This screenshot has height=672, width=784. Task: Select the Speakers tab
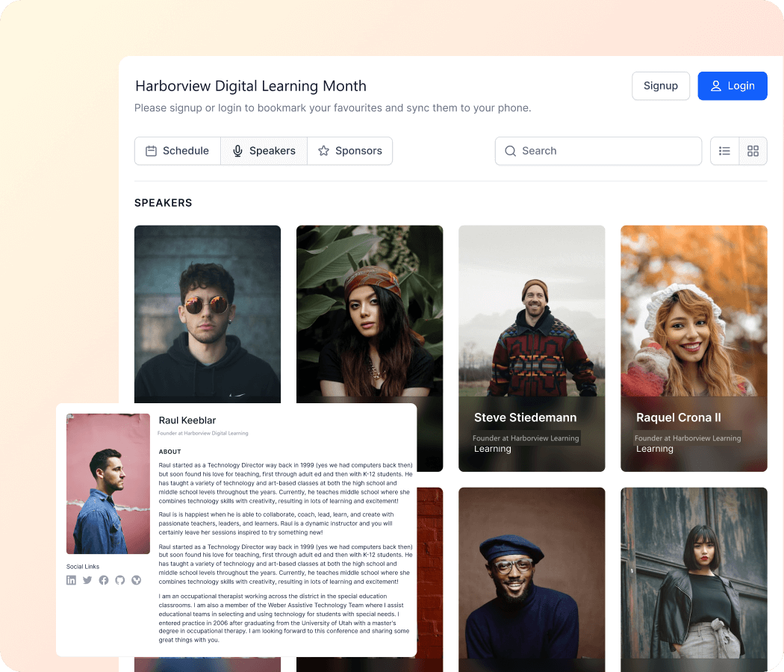click(264, 151)
